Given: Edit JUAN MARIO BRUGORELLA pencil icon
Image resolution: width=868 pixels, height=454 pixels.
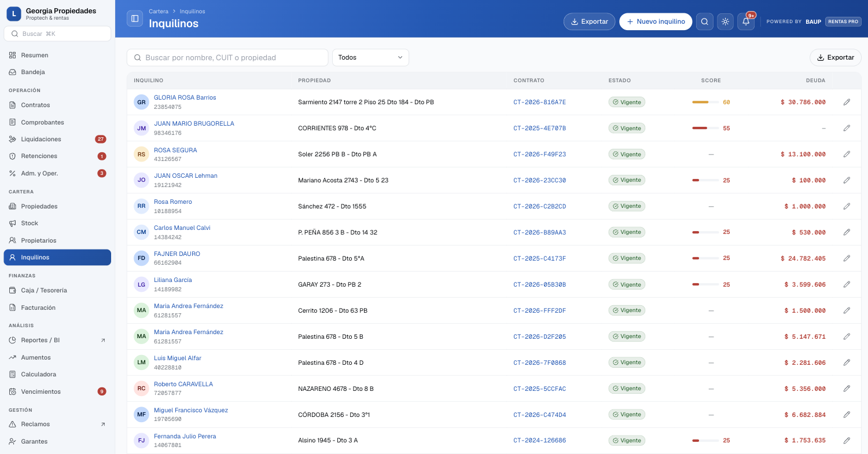Looking at the screenshot, I should pyautogui.click(x=847, y=128).
